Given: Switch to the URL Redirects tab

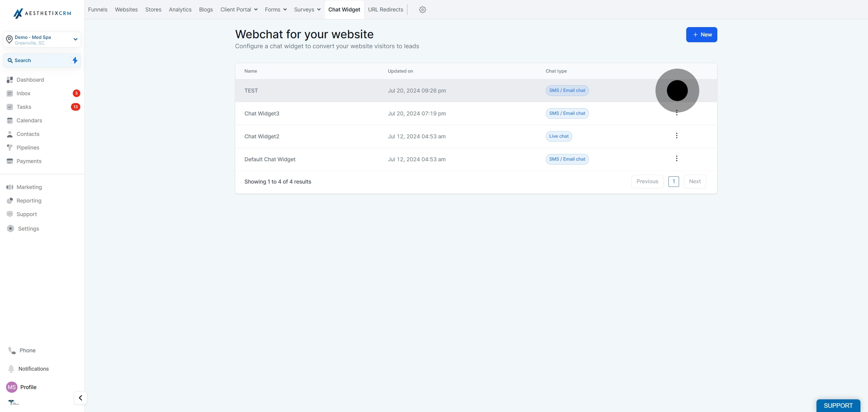Looking at the screenshot, I should [385, 10].
